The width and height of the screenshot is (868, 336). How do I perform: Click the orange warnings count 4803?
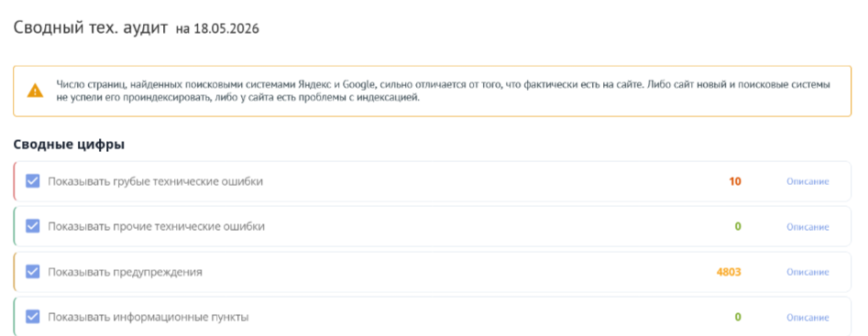tap(729, 272)
